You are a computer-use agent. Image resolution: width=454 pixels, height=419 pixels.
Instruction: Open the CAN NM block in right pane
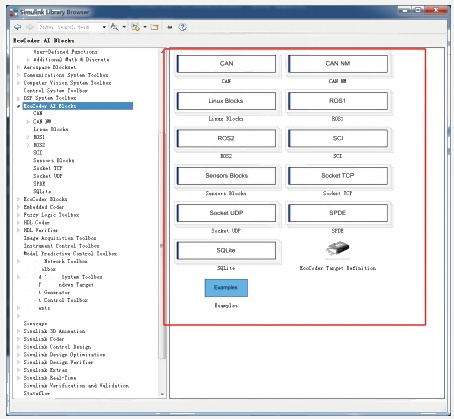coord(338,64)
